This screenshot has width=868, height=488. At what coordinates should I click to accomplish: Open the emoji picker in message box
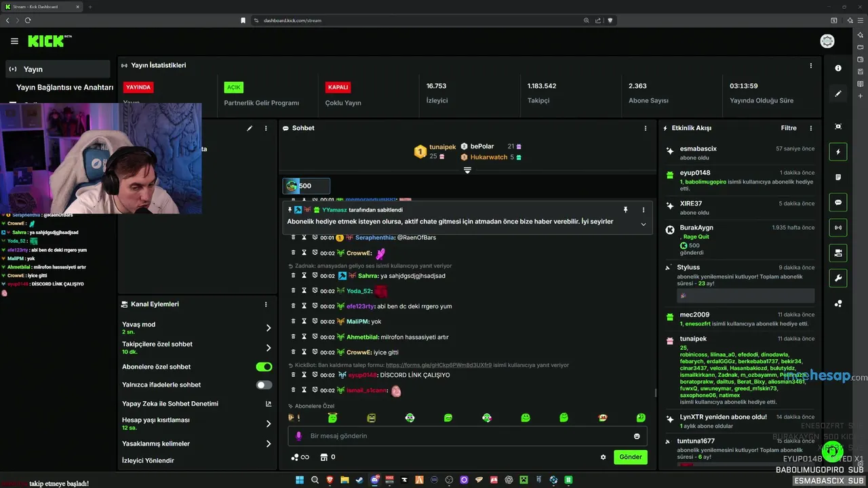click(637, 436)
